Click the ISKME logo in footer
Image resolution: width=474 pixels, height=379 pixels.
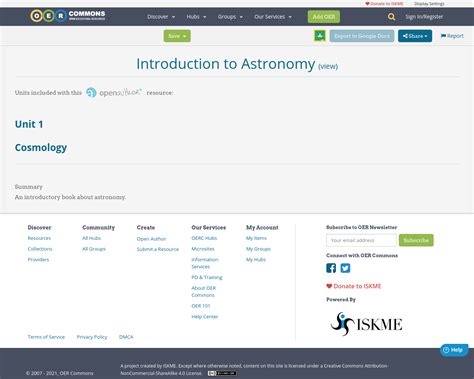pyautogui.click(x=366, y=324)
